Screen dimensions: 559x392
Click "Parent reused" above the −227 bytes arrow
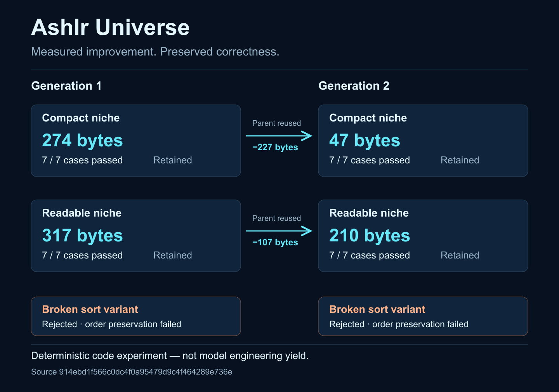[276, 123]
